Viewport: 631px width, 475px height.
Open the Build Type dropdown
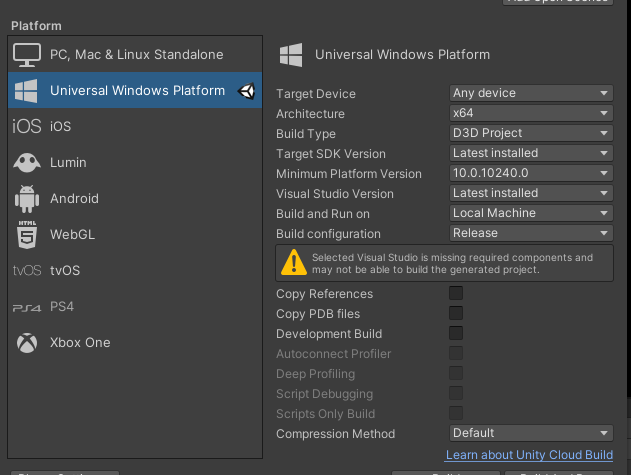click(530, 133)
